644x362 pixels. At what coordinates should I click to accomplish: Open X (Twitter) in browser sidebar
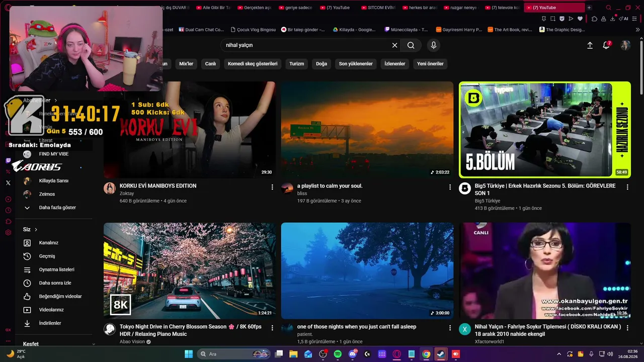8,183
